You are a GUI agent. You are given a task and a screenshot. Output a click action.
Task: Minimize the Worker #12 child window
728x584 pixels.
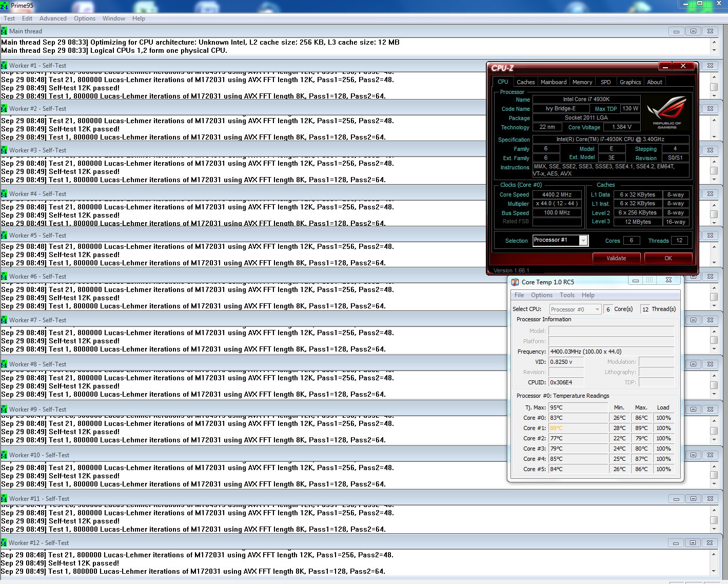point(676,543)
